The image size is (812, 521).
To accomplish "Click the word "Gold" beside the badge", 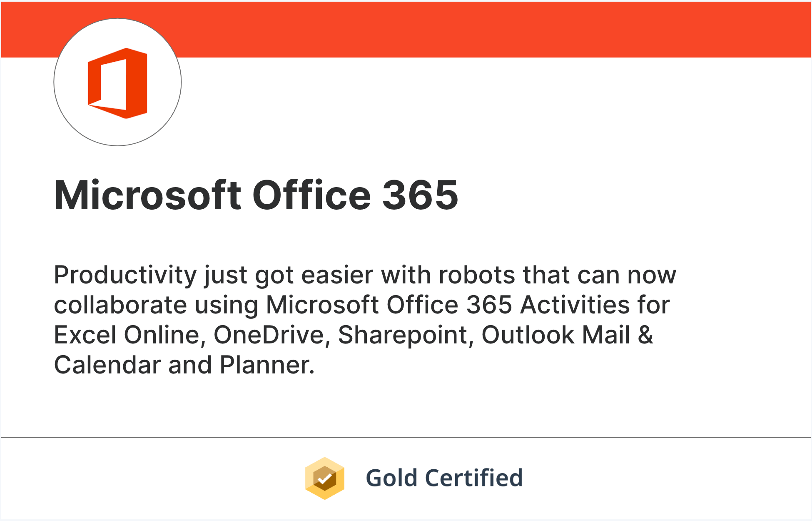I will (391, 478).
